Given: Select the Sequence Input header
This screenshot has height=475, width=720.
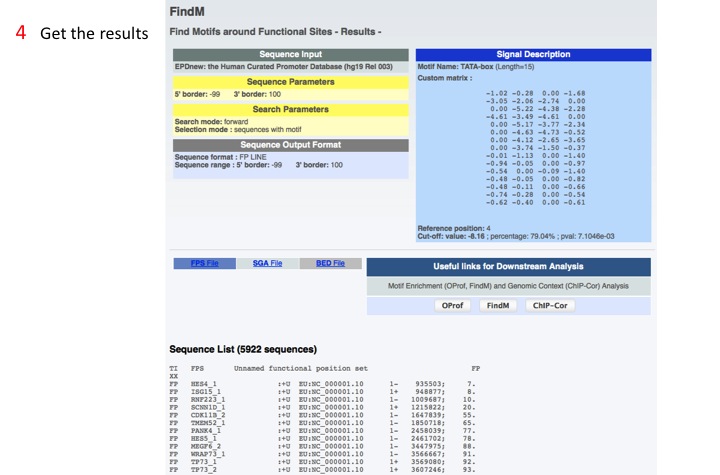Looking at the screenshot, I should click(x=290, y=54).
